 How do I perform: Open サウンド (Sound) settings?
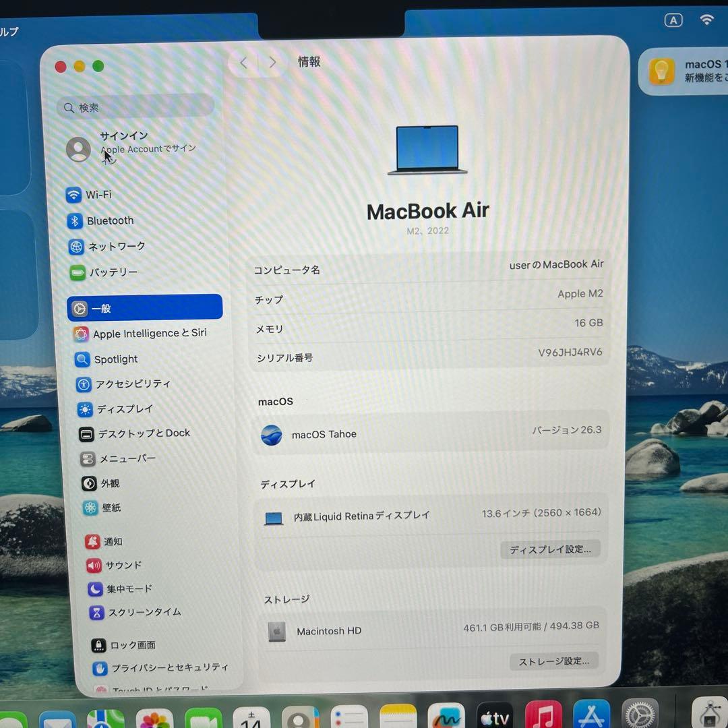123,566
